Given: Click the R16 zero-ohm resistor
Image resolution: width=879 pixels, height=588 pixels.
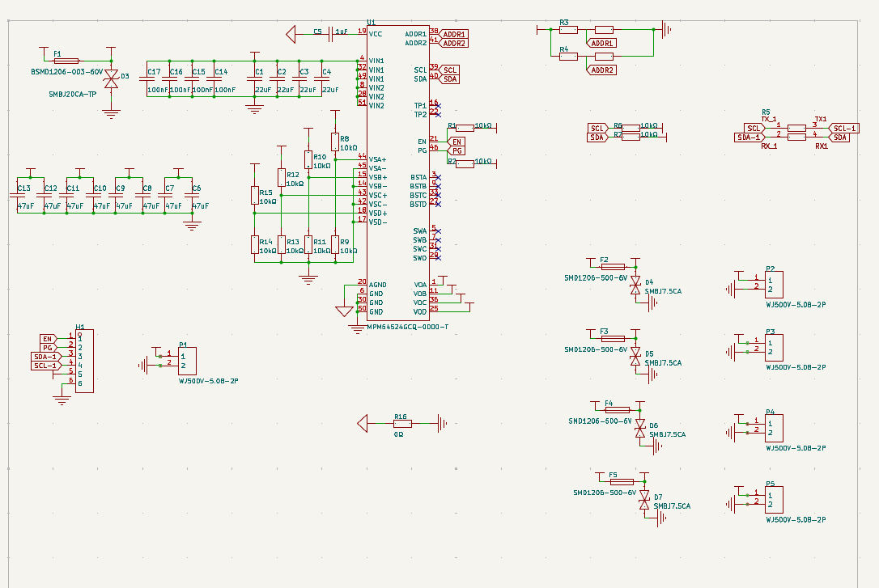Looking at the screenshot, I should coord(401,423).
